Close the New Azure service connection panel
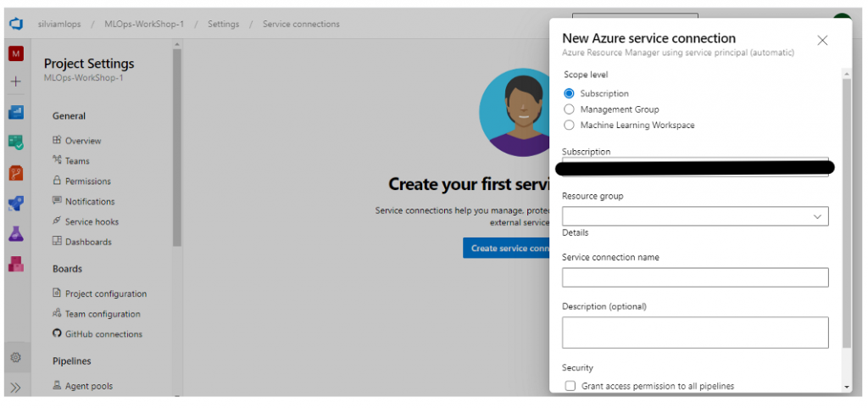868x408 pixels. click(822, 41)
